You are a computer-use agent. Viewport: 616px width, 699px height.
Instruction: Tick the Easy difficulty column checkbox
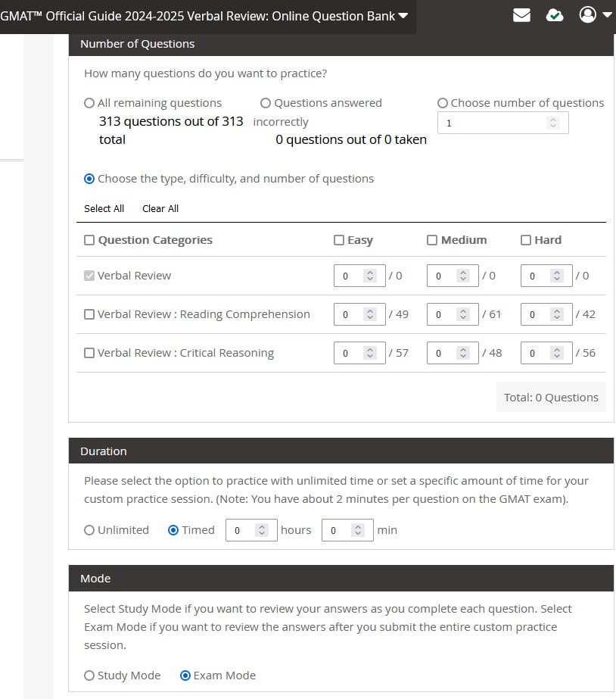click(339, 240)
